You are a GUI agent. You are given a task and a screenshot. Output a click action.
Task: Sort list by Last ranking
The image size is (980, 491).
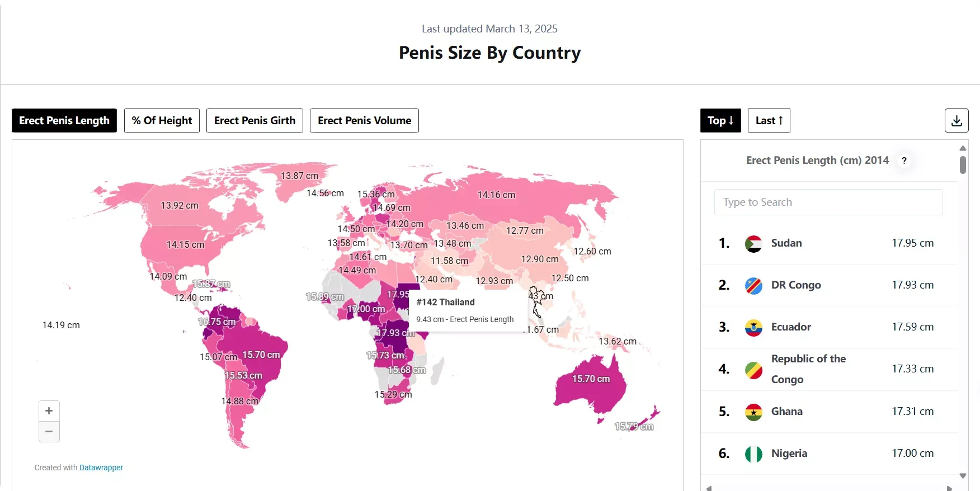[x=769, y=121]
